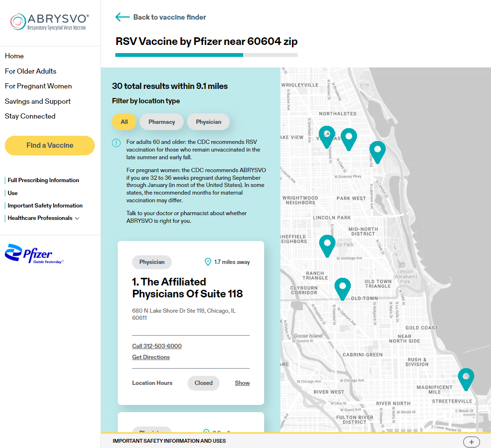Click The Affiliated Physicians Of Suite 118 title
Viewport: 491px width, 448px height.
coord(187,288)
